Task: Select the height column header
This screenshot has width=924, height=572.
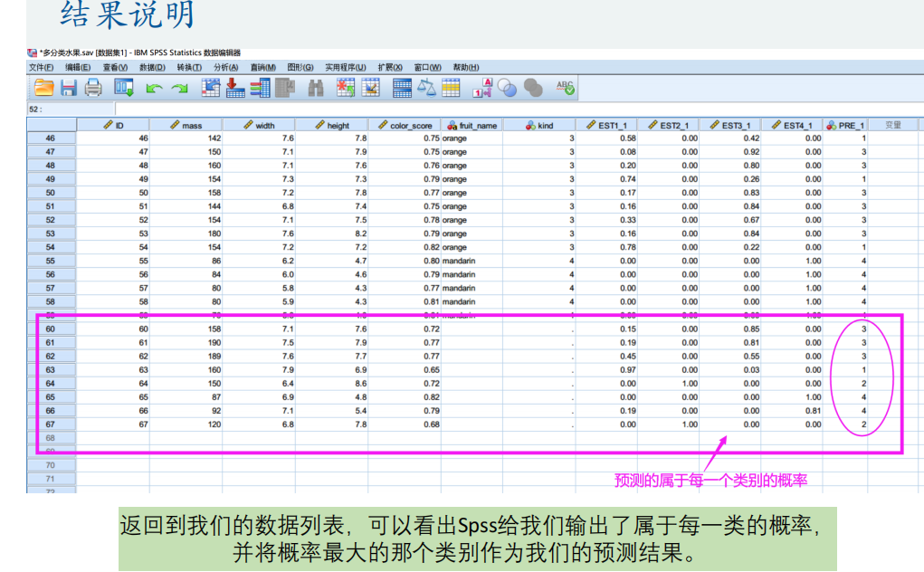Action: point(332,125)
